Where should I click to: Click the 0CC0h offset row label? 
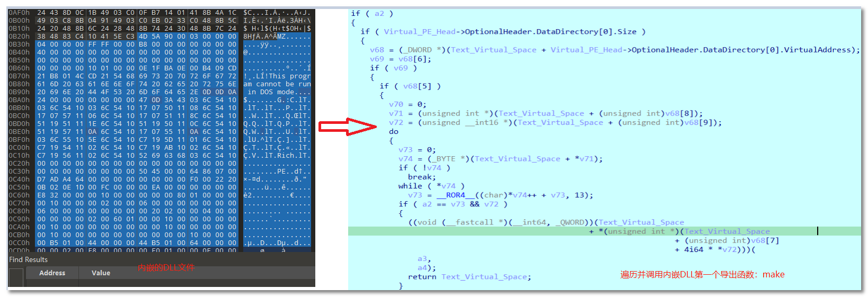tap(19, 243)
